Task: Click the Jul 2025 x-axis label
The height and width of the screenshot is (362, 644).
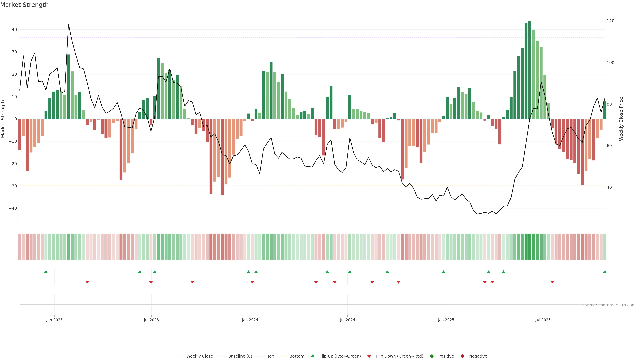Action: point(543,320)
